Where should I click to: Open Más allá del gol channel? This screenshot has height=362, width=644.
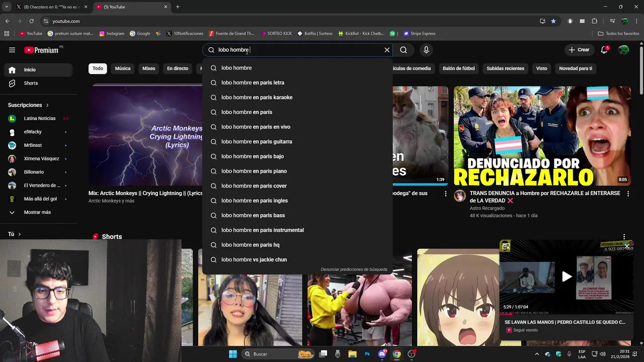[38, 199]
